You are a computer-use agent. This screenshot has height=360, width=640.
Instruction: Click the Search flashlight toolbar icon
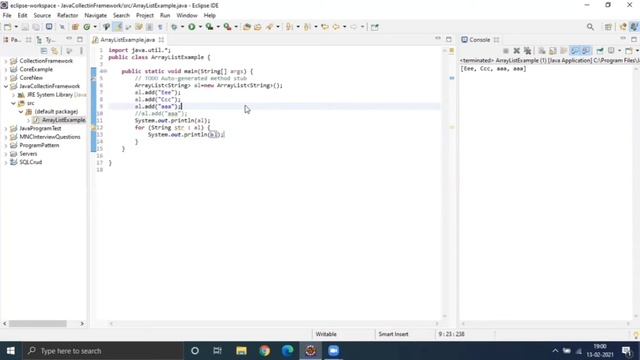point(269,27)
